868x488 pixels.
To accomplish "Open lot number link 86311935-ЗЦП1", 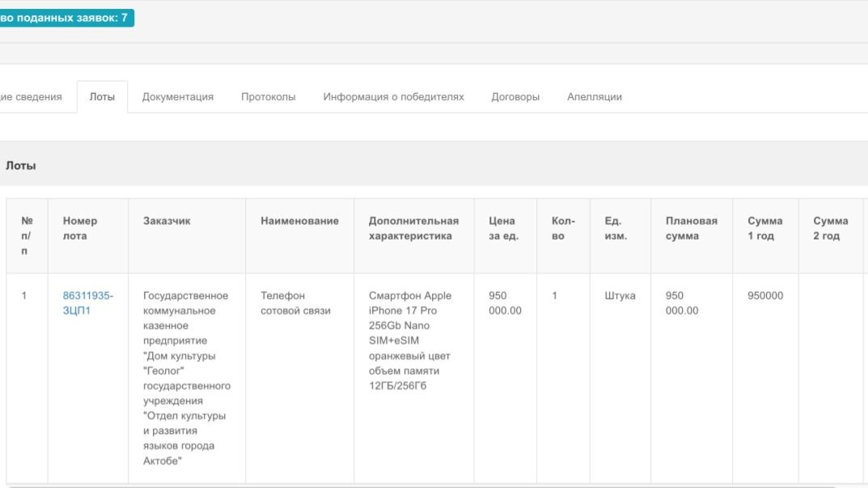I will tap(87, 303).
